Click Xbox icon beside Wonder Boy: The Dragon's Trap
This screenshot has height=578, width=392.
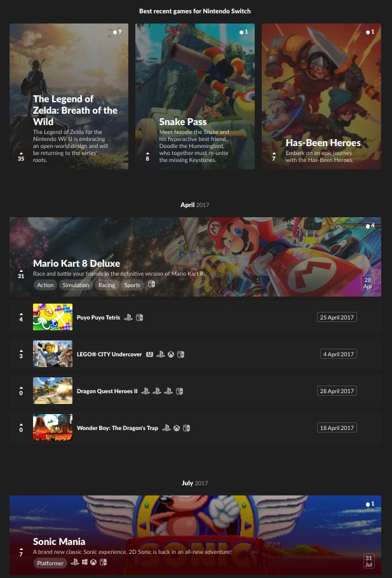point(177,428)
